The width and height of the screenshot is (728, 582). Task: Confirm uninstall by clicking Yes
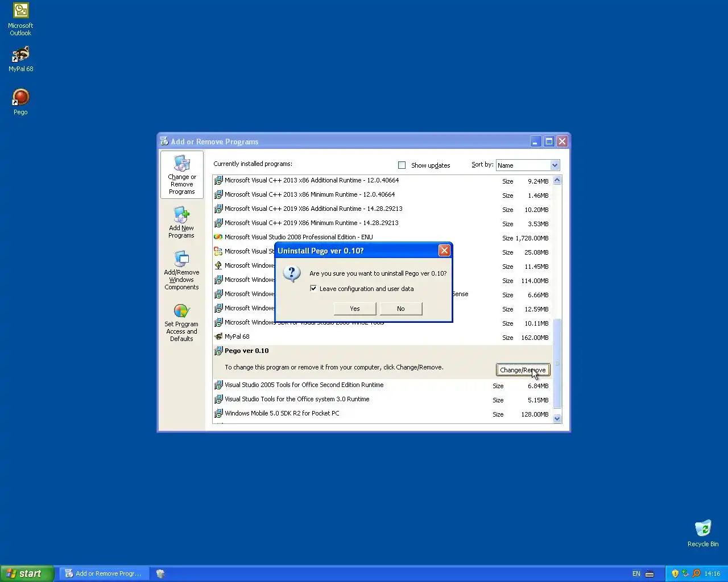click(355, 309)
